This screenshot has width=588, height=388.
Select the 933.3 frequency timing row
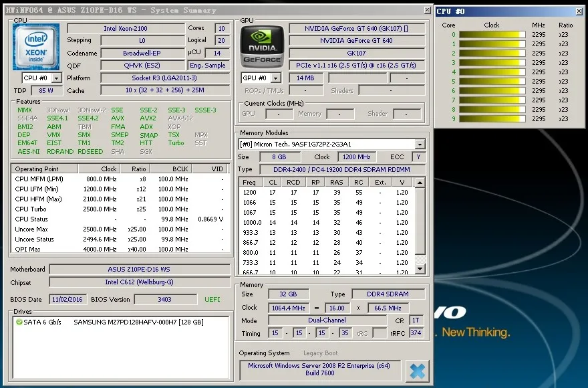[327, 233]
